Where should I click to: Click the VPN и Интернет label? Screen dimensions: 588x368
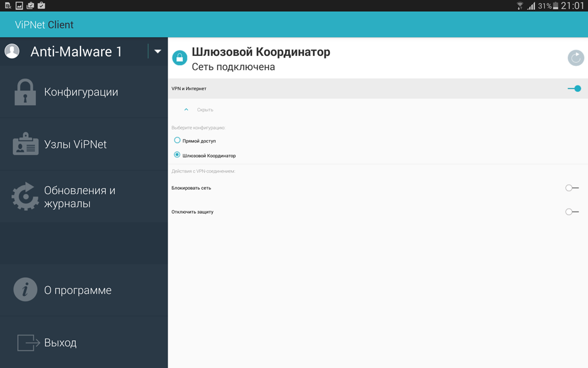click(x=189, y=89)
